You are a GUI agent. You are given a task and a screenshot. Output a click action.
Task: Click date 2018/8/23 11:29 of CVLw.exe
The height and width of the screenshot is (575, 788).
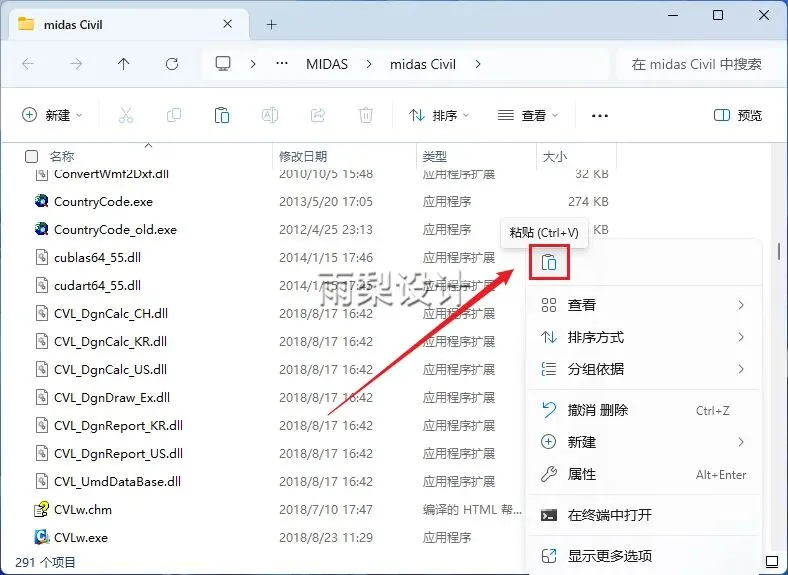click(x=326, y=537)
